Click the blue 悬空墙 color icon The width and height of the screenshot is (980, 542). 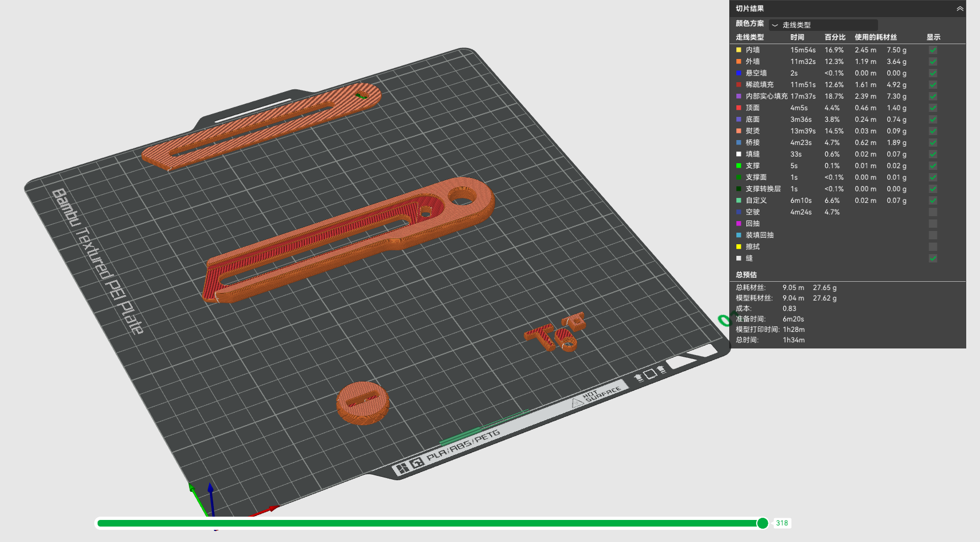pos(739,73)
